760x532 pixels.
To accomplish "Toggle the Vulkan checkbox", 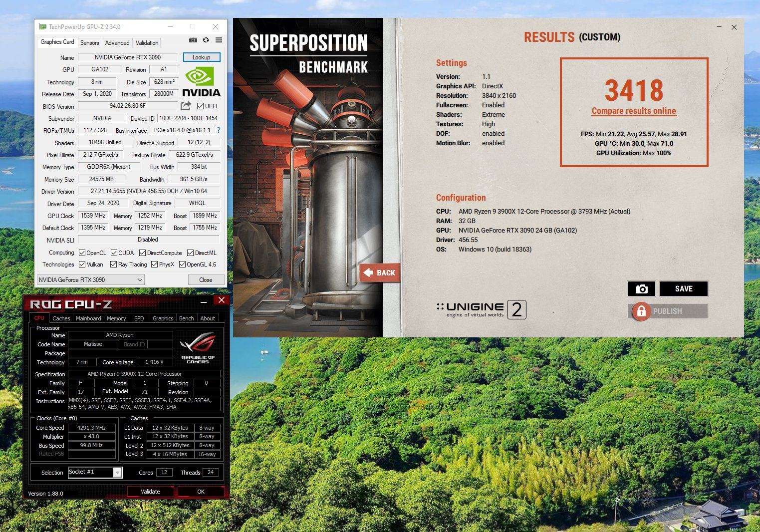I will coord(82,264).
